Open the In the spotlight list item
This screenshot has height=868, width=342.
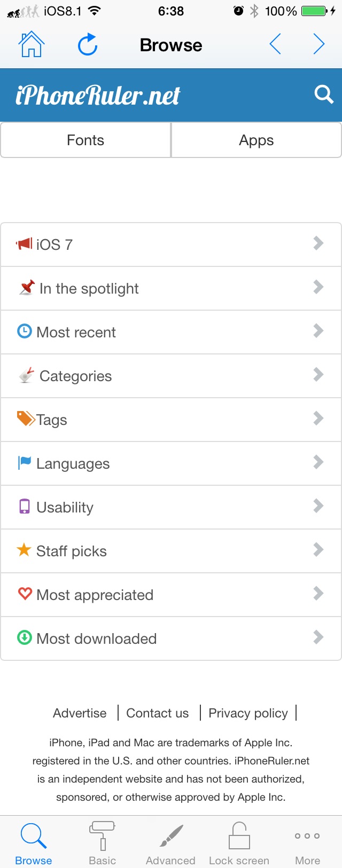pos(171,288)
